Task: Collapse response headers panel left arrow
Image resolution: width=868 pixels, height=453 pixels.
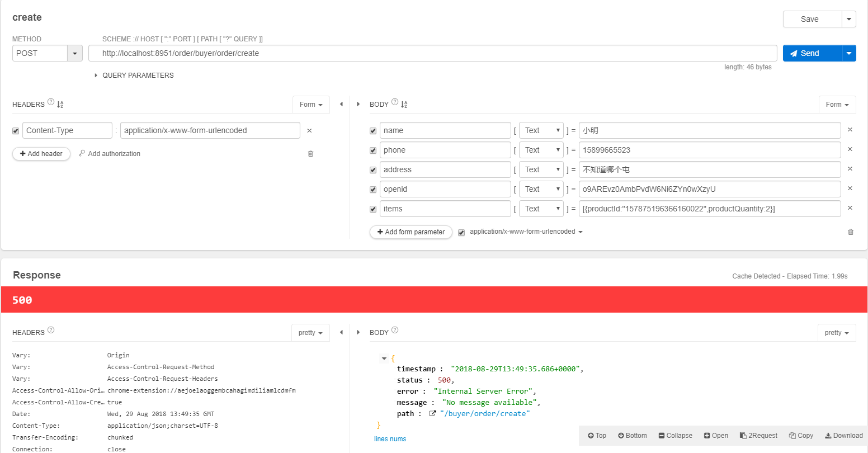Action: tap(341, 332)
